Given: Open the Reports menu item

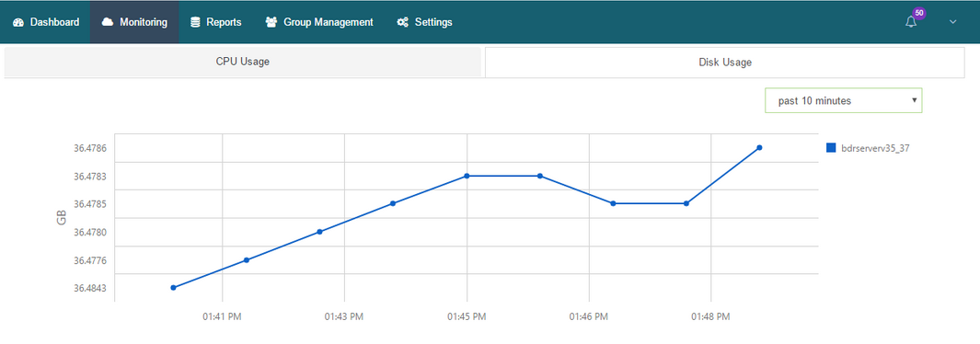Looking at the screenshot, I should [x=224, y=22].
